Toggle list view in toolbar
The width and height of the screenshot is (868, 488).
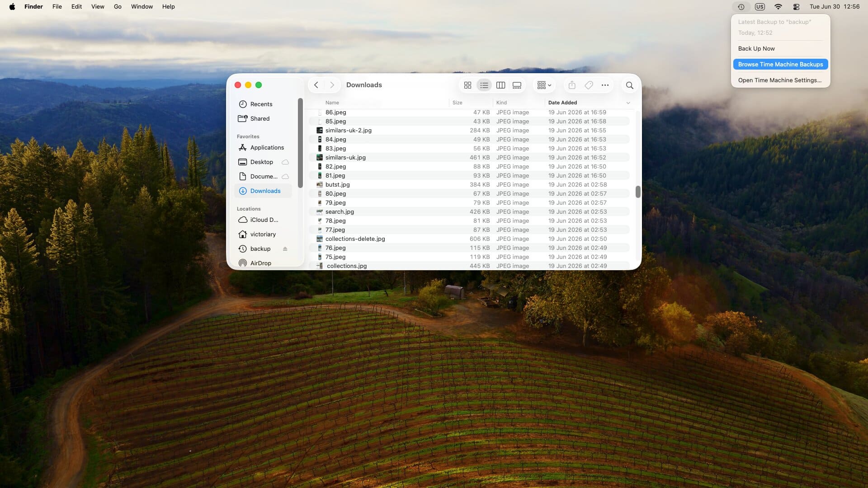(484, 85)
